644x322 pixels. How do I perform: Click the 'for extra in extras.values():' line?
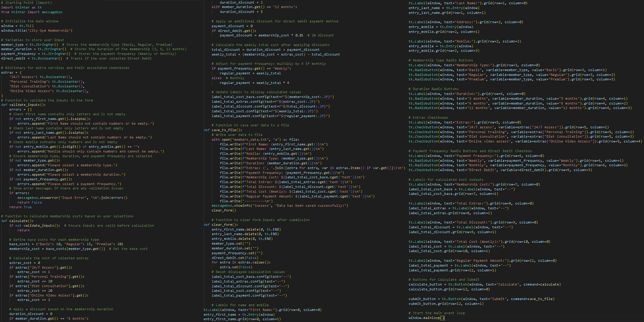(241, 262)
